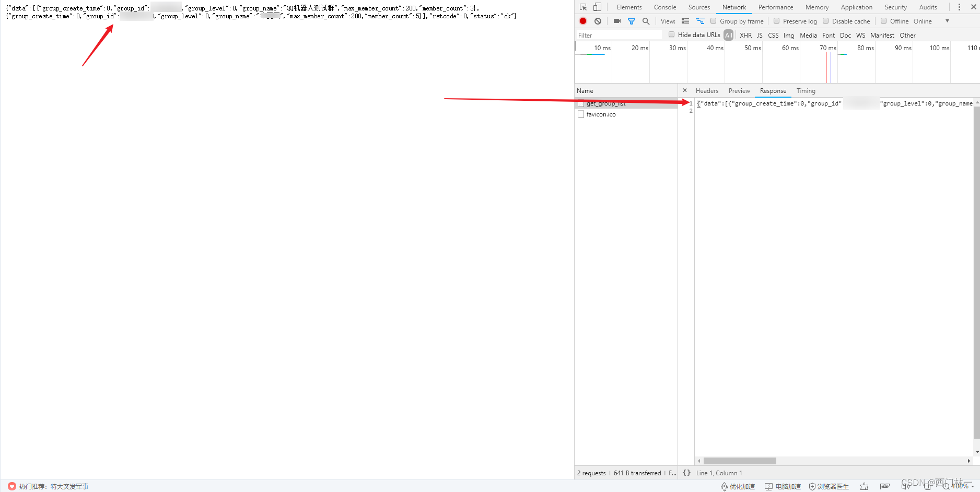The height and width of the screenshot is (492, 980).
Task: Stop recording network log (red record icon)
Action: [x=582, y=21]
